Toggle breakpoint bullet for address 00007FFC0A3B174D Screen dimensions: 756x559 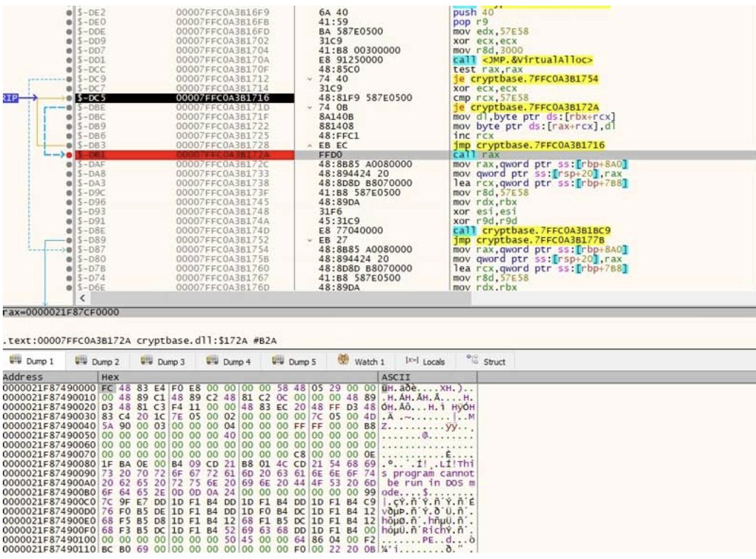(70, 230)
